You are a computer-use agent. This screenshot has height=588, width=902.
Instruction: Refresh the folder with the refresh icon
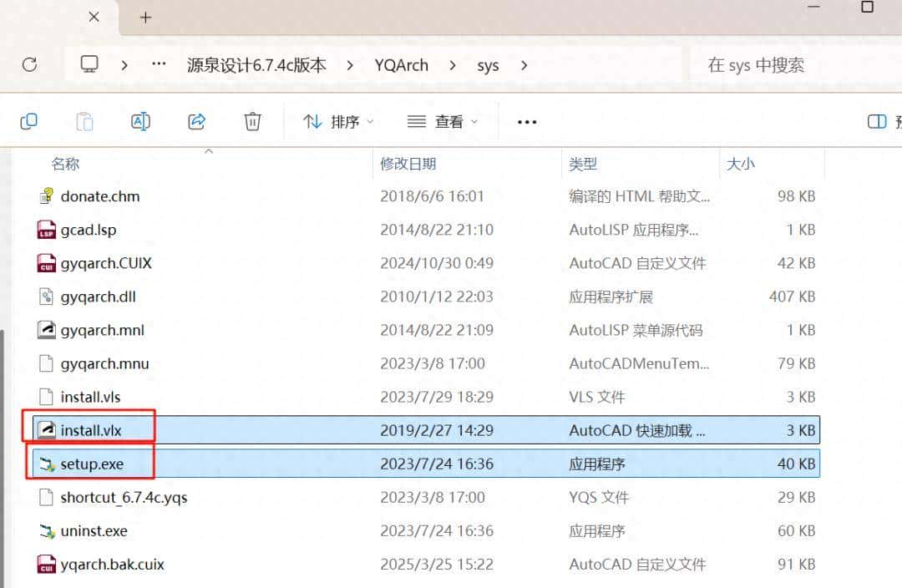[x=31, y=65]
